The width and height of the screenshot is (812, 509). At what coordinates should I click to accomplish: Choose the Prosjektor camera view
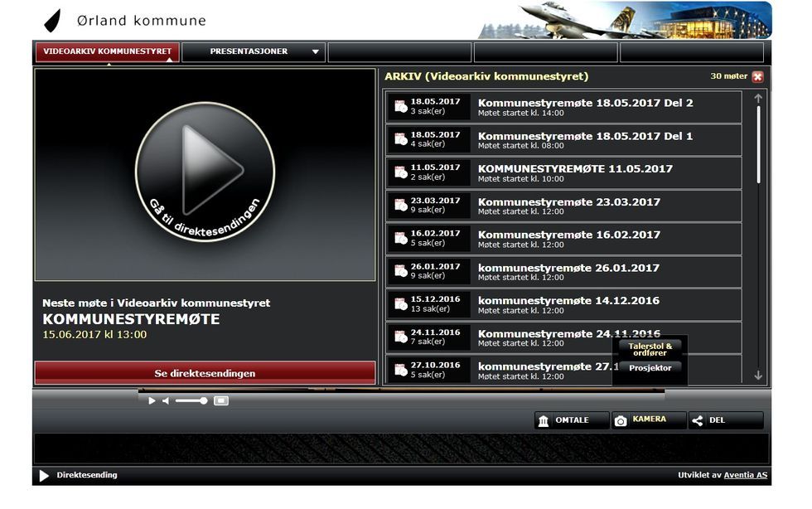650,367
